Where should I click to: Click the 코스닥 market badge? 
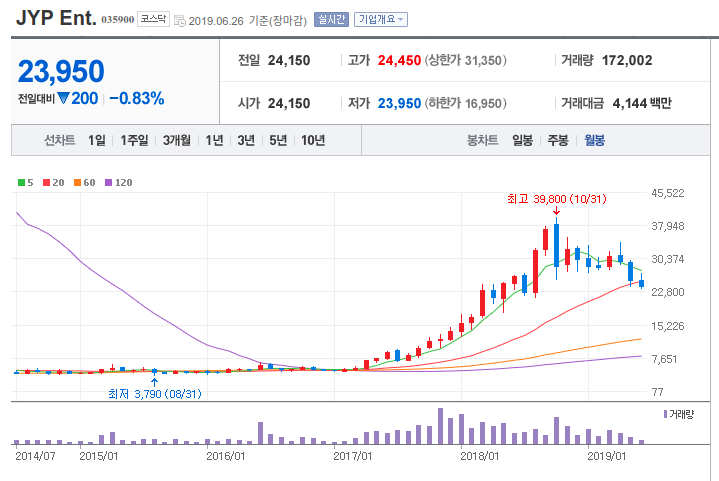tap(153, 19)
